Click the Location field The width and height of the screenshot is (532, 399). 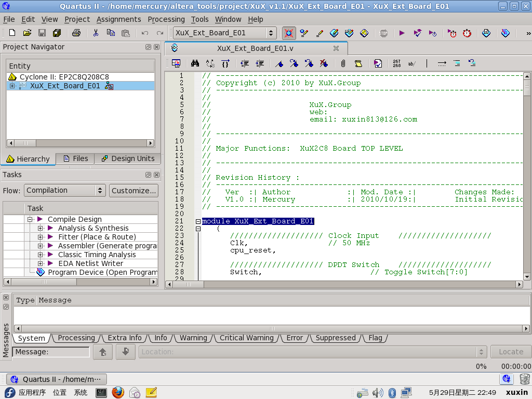[x=312, y=352]
